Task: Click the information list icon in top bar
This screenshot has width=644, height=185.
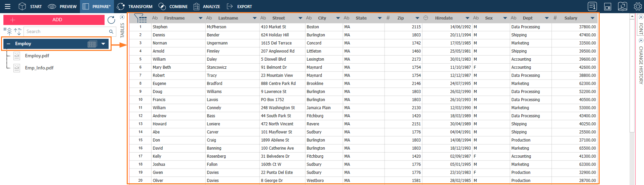Action: point(592,6)
